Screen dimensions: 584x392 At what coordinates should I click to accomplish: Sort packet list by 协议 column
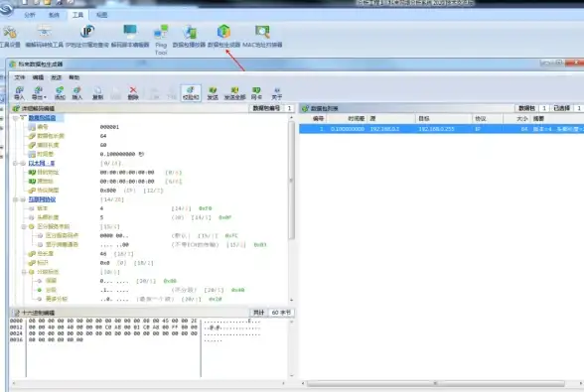pos(488,119)
